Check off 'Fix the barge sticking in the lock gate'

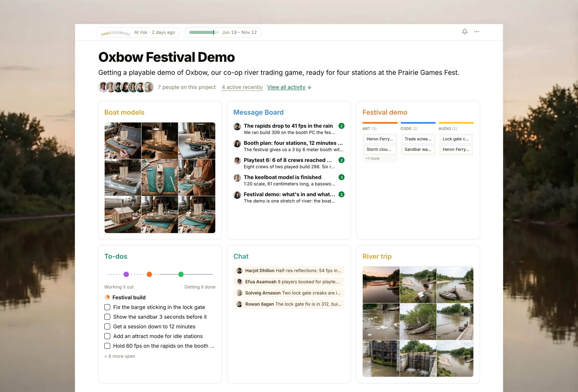pos(107,307)
